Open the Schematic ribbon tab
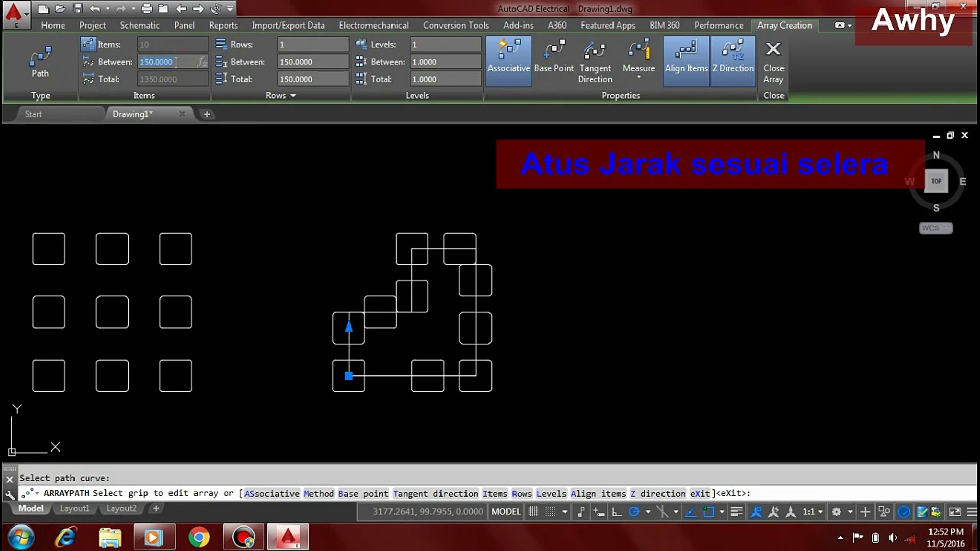The height and width of the screenshot is (551, 980). pos(139,25)
